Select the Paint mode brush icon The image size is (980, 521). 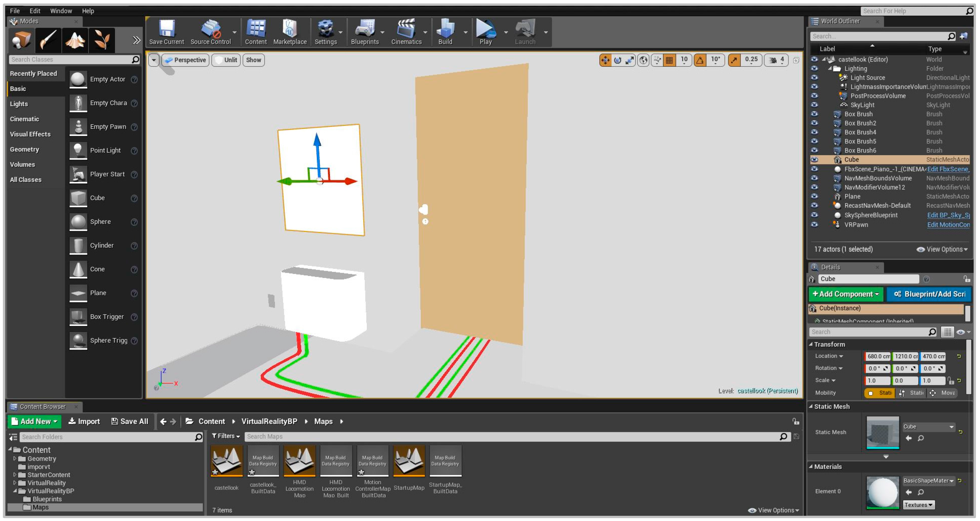[48, 40]
